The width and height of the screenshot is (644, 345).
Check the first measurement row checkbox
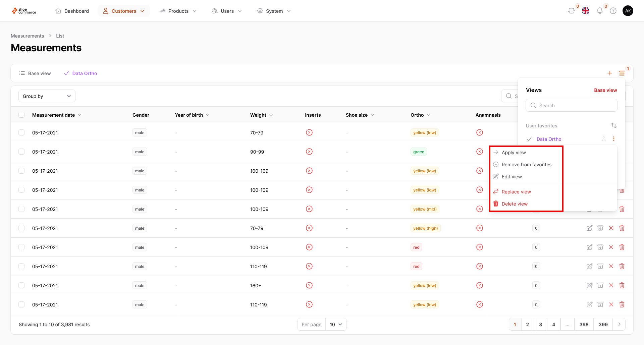(21, 132)
